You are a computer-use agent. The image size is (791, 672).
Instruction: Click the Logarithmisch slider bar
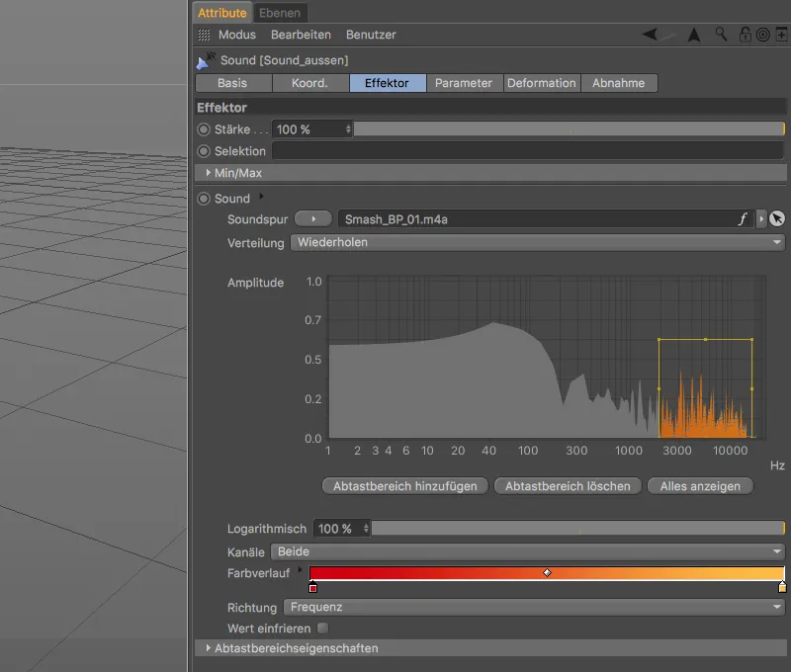578,529
